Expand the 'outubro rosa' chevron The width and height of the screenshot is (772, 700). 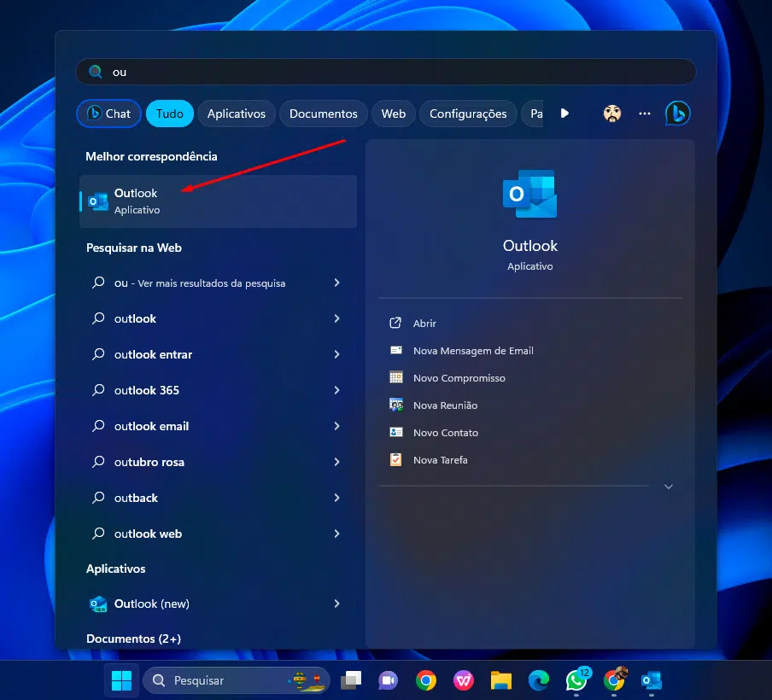click(336, 462)
